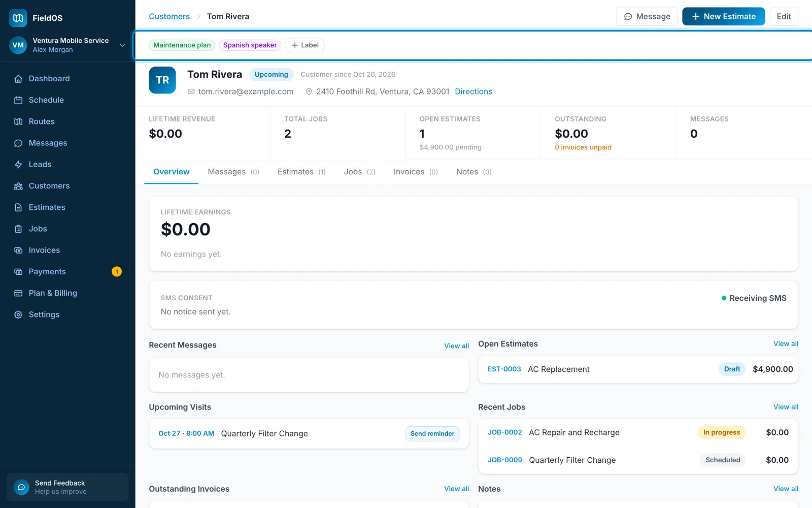Expand the Ventura Mobile Service account dropdown
Viewport: 812px width, 508px height.
click(x=122, y=45)
